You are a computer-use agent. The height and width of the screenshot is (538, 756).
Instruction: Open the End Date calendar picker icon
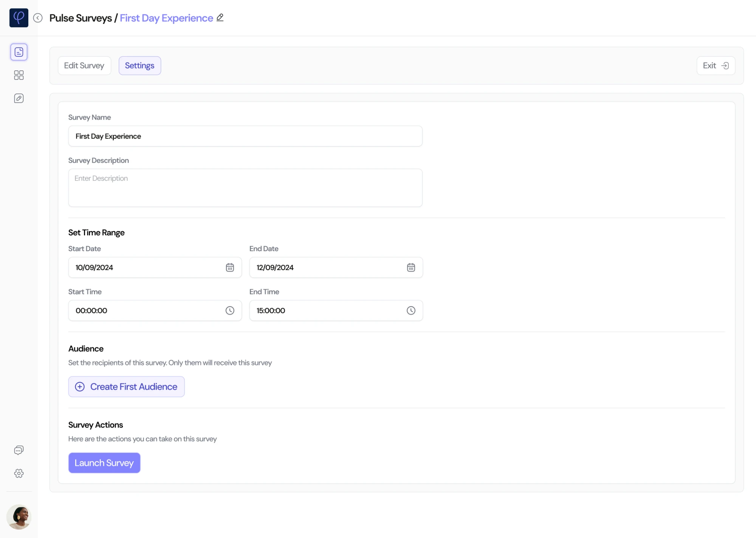click(x=411, y=267)
